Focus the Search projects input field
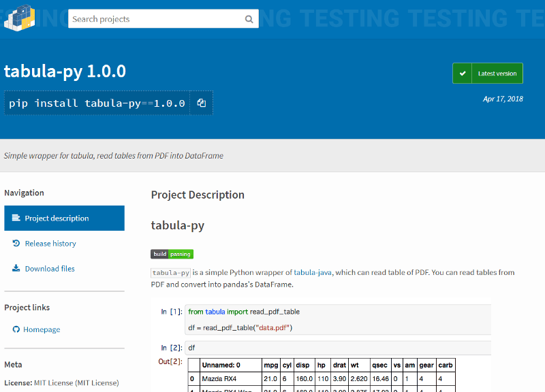Image resolution: width=545 pixels, height=392 pixels. (155, 19)
